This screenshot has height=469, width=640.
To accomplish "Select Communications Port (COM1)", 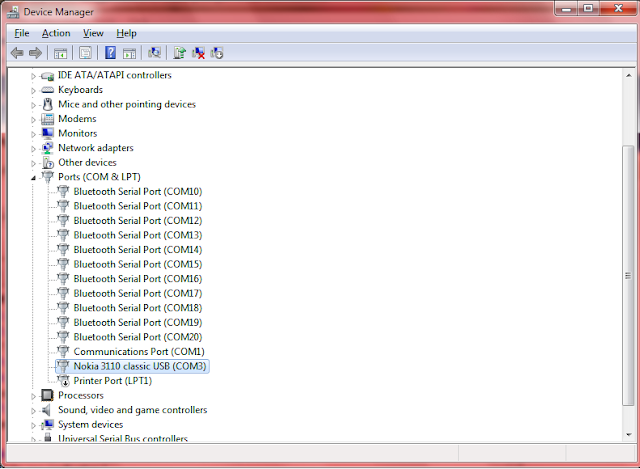I will 139,352.
